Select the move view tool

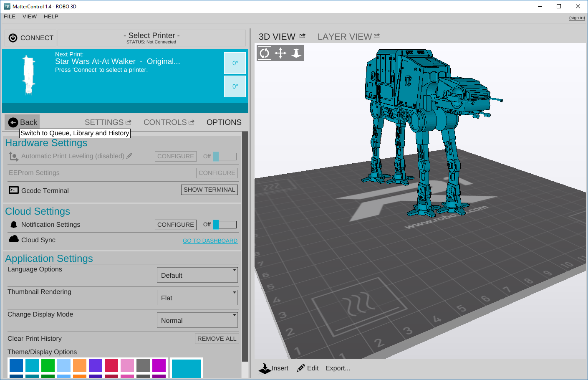[280, 53]
